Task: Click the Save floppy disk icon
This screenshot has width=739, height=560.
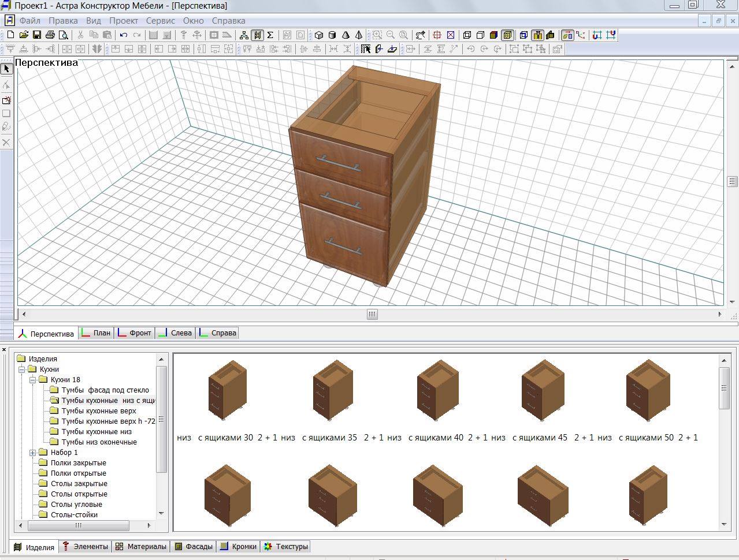Action: click(37, 35)
